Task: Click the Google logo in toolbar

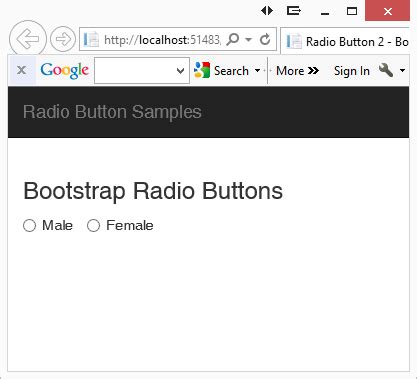Action: click(x=64, y=71)
